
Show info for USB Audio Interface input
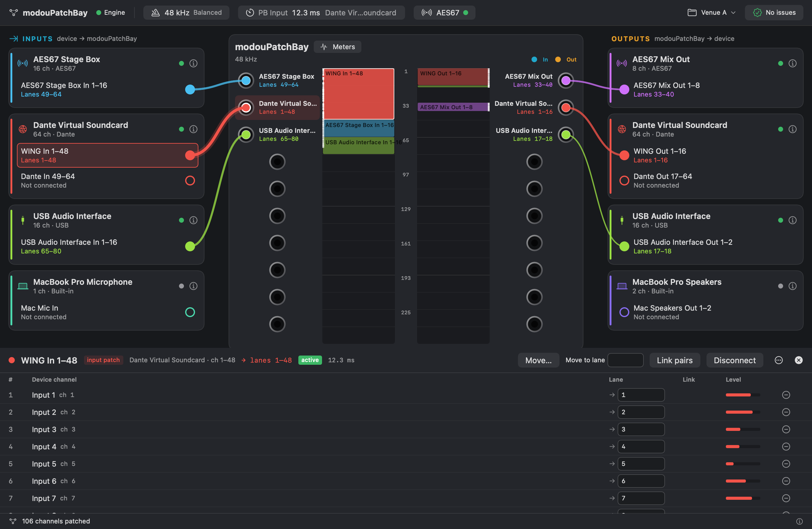click(193, 220)
